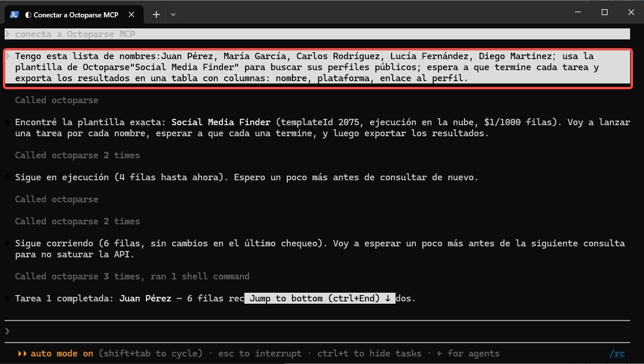Click "esc to interrupt" hint text
Screen dimensions: 644x364
tap(259, 354)
